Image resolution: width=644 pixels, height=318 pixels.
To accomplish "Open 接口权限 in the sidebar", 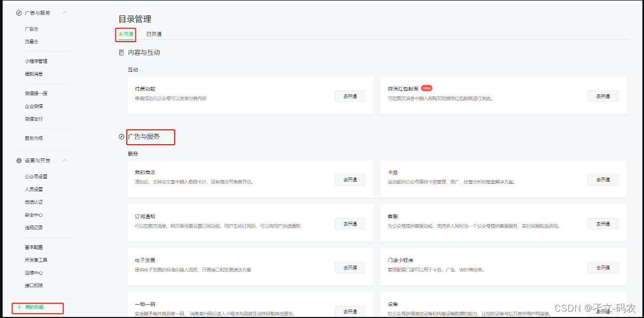I will (34, 286).
